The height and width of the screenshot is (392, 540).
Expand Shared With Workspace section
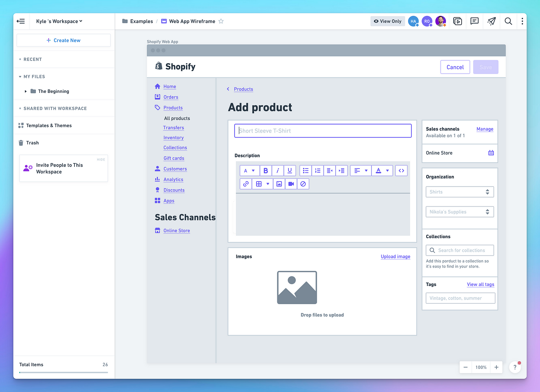53,108
